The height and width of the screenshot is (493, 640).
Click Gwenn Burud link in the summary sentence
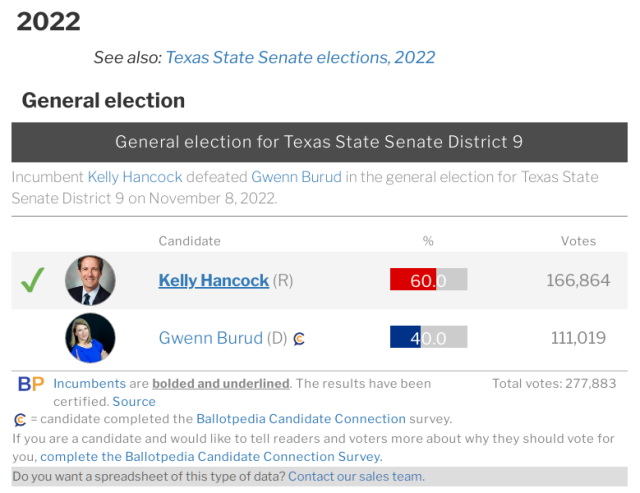tap(296, 177)
